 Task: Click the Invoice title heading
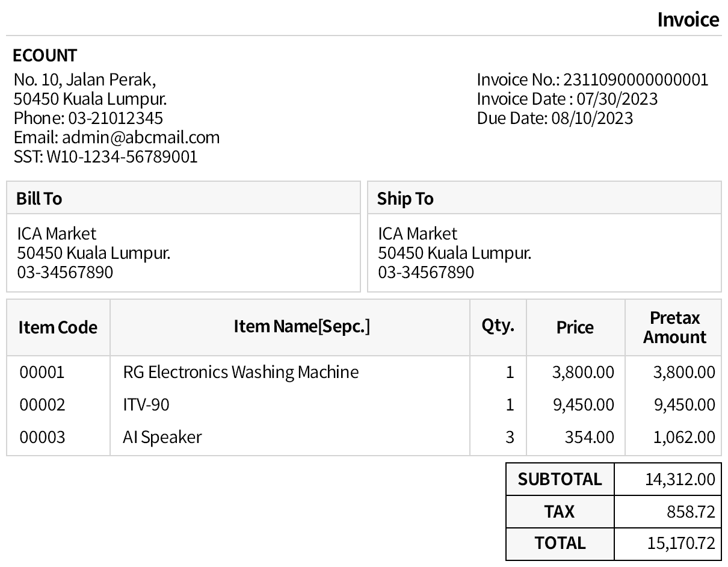click(688, 20)
